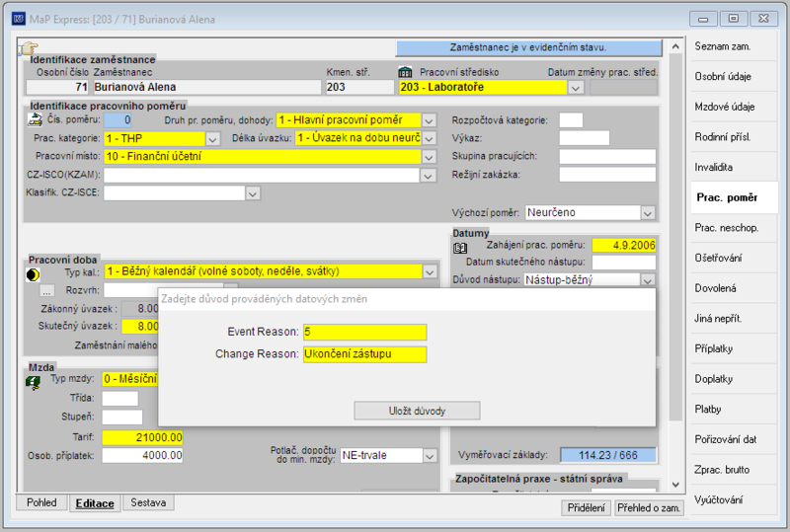Click the Event Reason input field
This screenshot has width=790, height=532.
point(364,332)
